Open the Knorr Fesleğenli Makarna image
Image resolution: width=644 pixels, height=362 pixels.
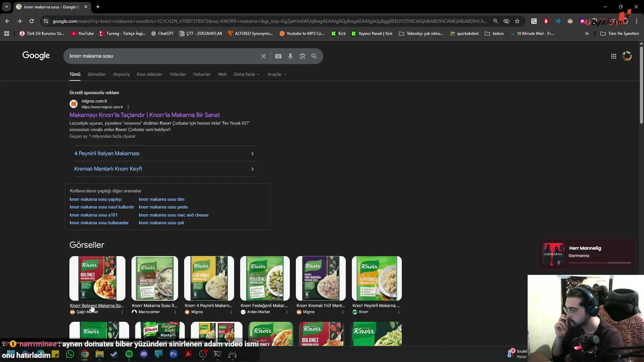[x=265, y=279]
